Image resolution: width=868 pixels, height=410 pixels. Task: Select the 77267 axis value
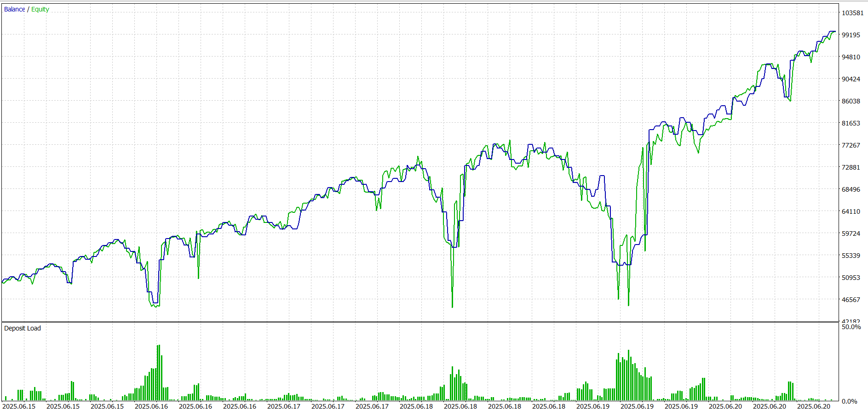coord(851,145)
